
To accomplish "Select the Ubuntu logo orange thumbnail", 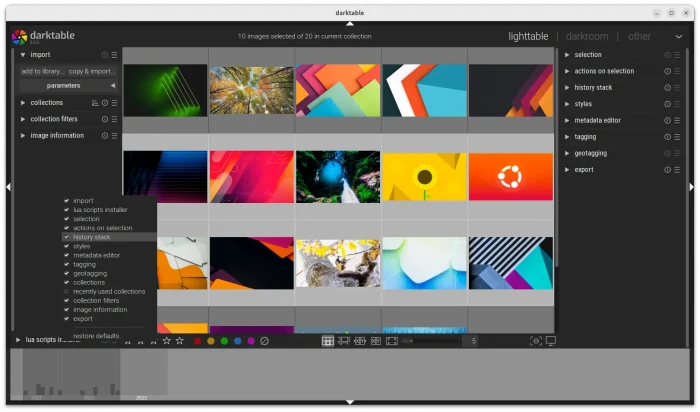I will tap(511, 177).
